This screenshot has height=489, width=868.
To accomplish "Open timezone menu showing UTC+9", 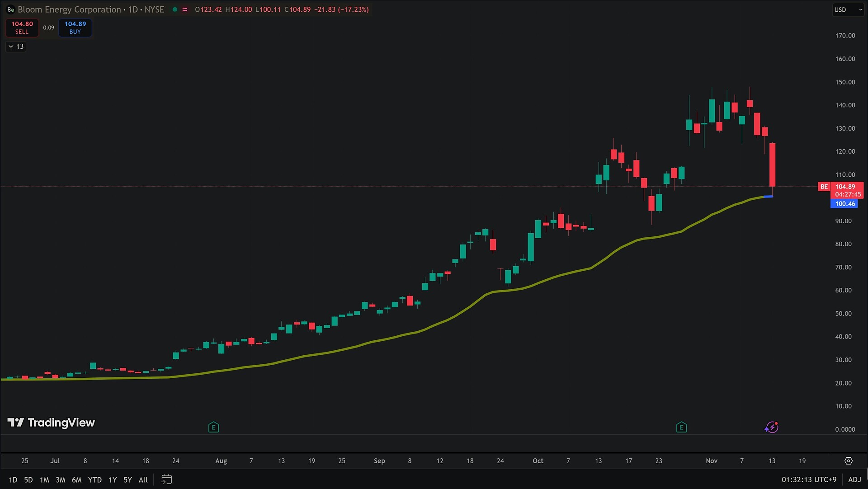I will pos(809,480).
